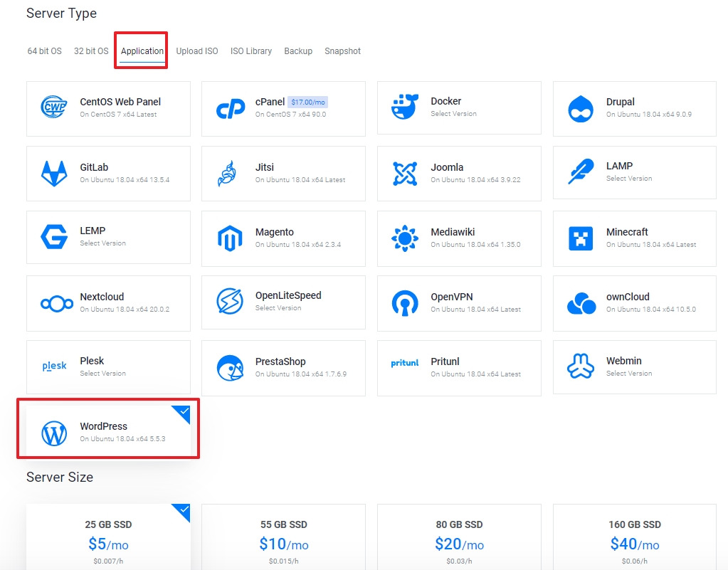This screenshot has height=570, width=728.
Task: Click the Minecraft creeper icon
Action: (581, 238)
